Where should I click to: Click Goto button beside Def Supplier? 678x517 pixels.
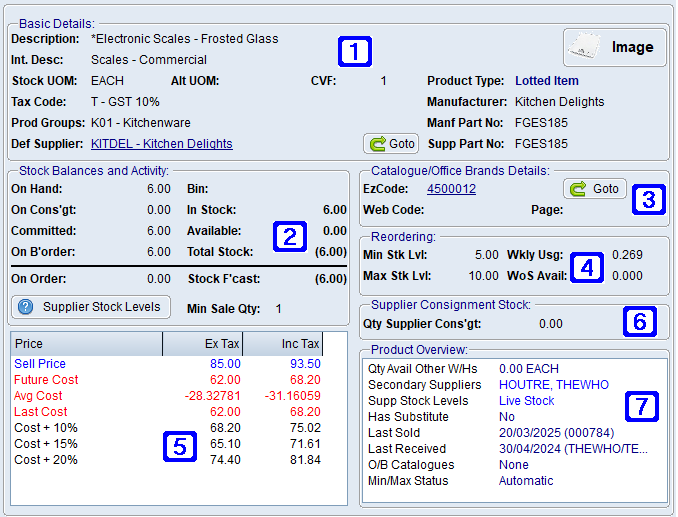click(391, 144)
